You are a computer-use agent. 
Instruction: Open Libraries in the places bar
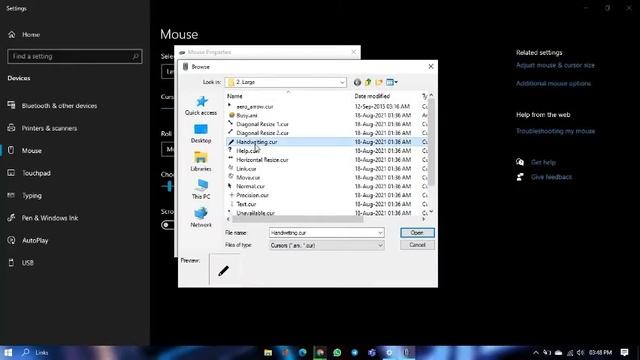(x=201, y=162)
